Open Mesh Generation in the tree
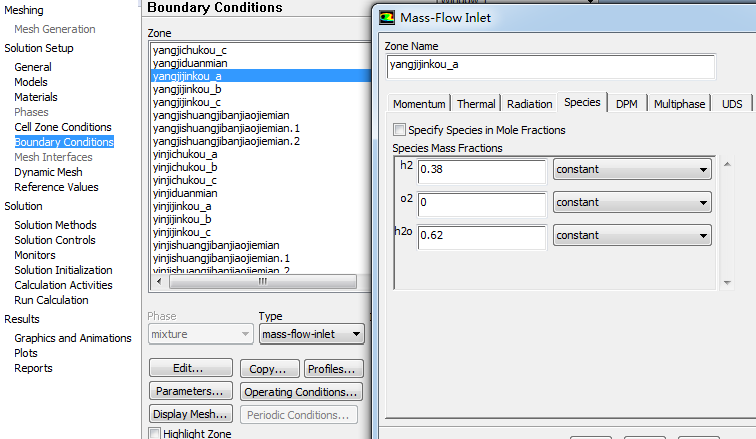The width and height of the screenshot is (756, 439). [x=54, y=29]
